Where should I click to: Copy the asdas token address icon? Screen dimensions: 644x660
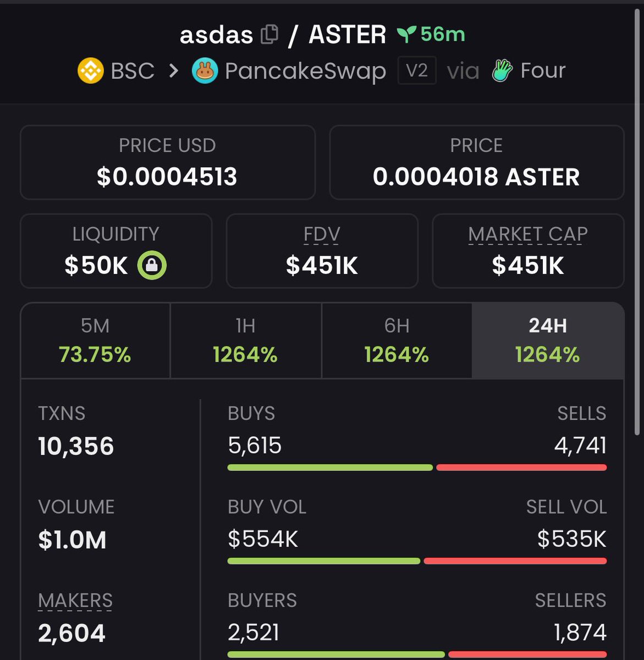pyautogui.click(x=269, y=35)
